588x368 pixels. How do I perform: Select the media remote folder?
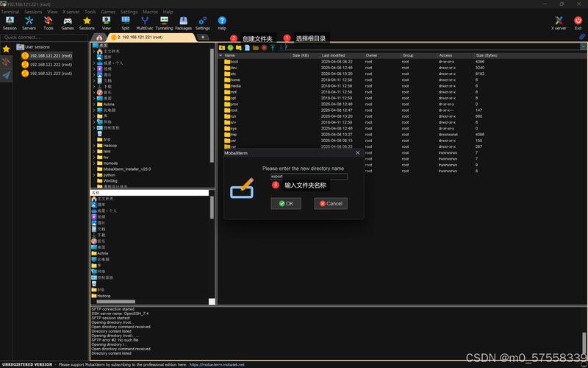[232, 85]
